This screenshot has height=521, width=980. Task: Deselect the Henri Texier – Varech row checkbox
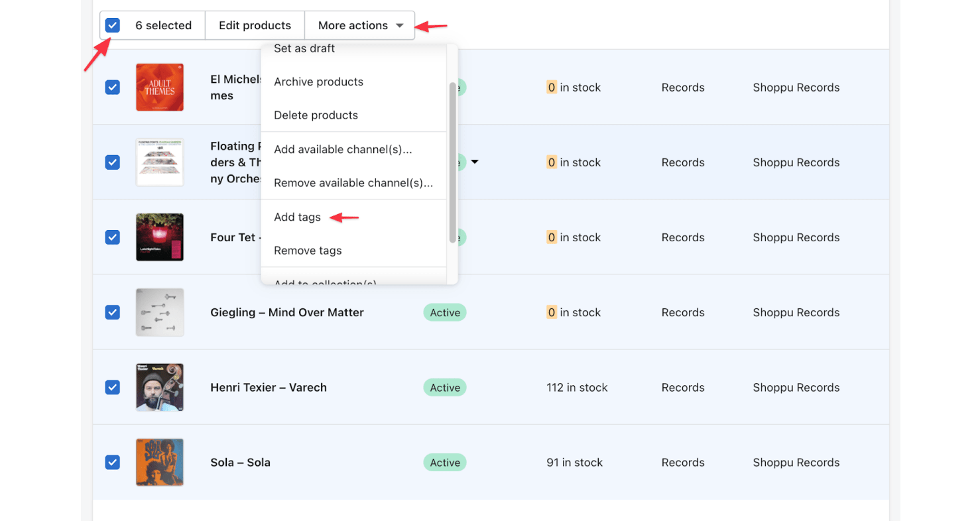[x=112, y=387]
